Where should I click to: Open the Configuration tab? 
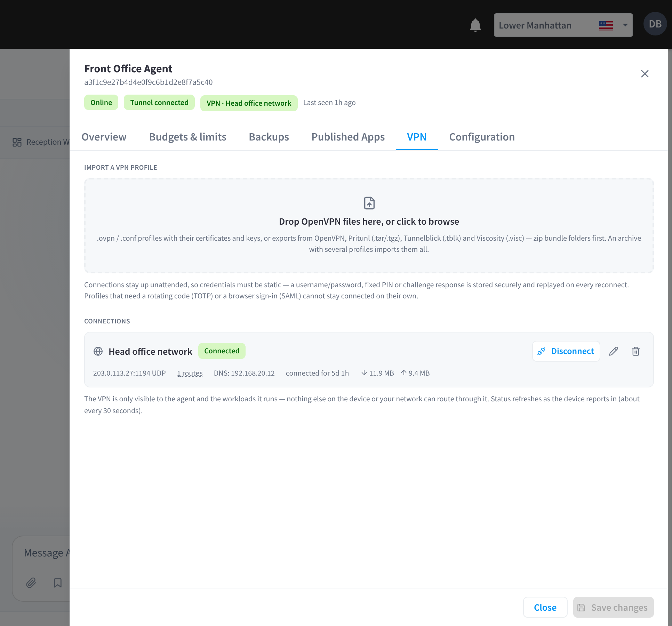click(482, 137)
